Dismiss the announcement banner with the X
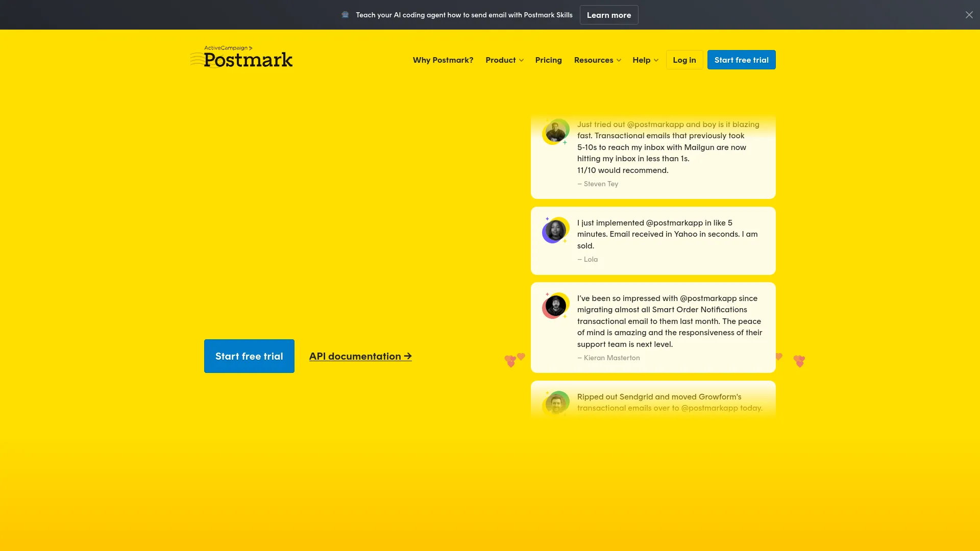 click(969, 15)
